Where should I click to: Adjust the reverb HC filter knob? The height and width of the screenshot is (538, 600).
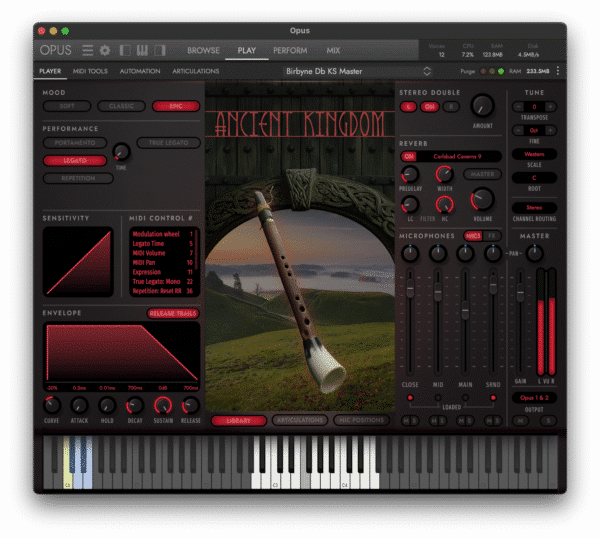click(444, 204)
